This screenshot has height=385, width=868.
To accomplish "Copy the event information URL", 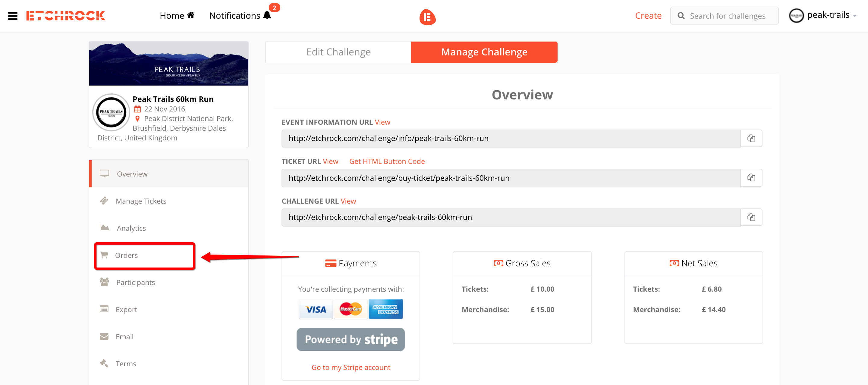I will [x=751, y=139].
